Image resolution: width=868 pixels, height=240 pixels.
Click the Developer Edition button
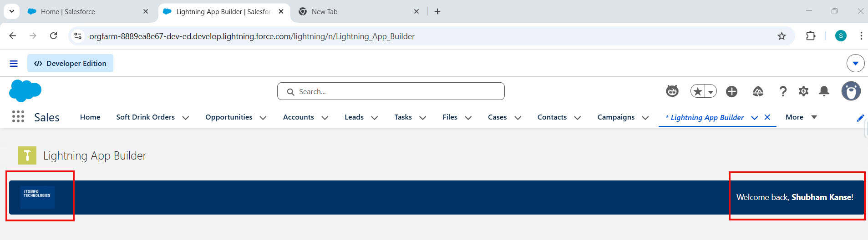click(x=70, y=63)
